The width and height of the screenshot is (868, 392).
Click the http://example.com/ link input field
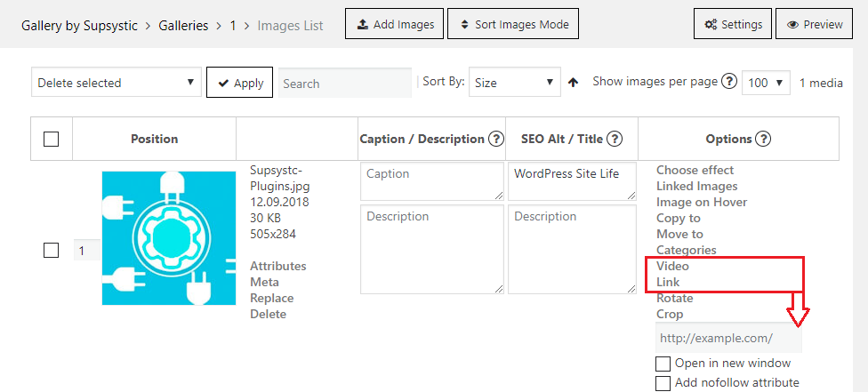click(728, 338)
